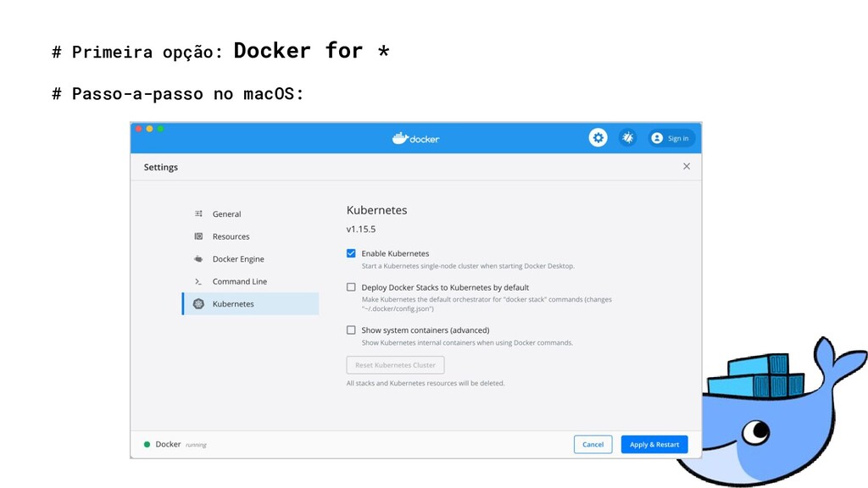The height and width of the screenshot is (488, 868).
Task: Click the macOS red close window button
Action: point(138,129)
